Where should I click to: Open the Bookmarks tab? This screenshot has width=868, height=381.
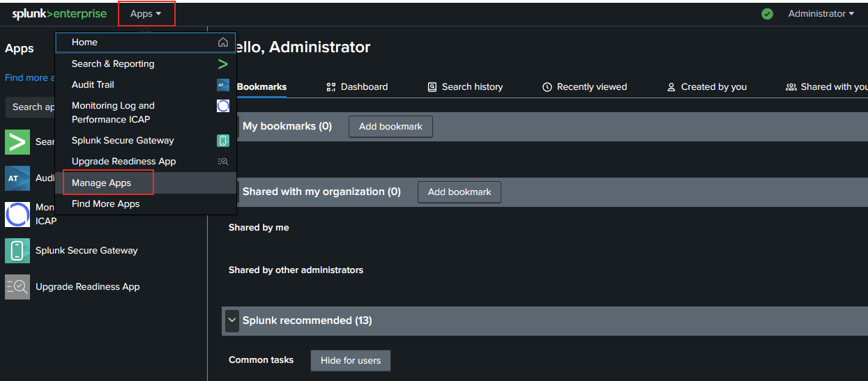[x=261, y=87]
